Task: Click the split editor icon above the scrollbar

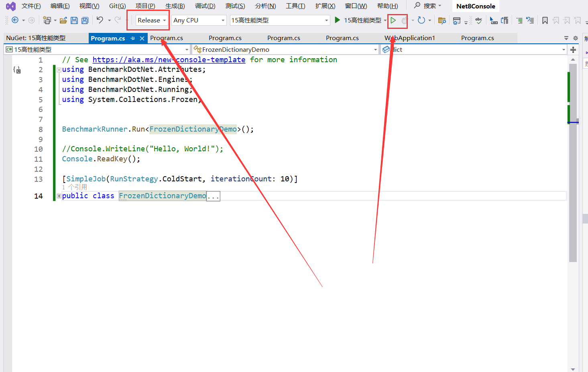Action: (573, 50)
